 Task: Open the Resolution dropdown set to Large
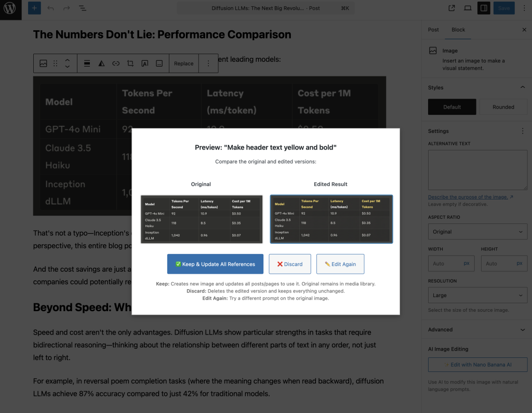[x=477, y=295]
